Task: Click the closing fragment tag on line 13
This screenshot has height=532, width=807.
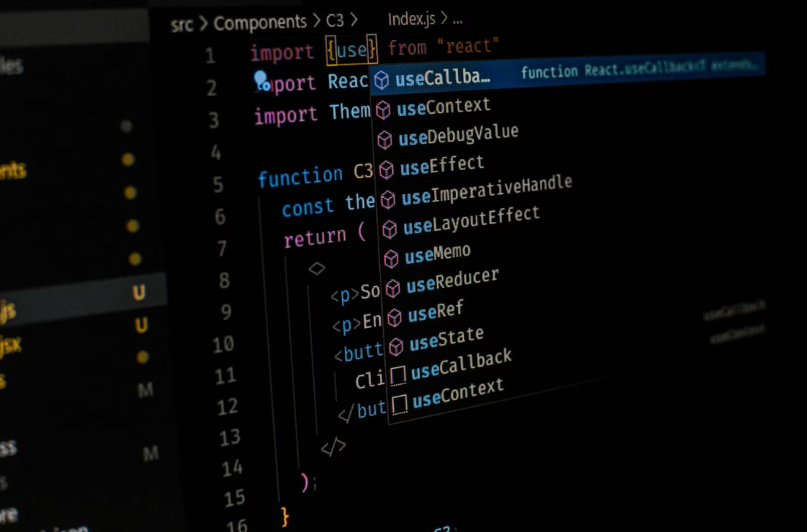Action: 334,446
